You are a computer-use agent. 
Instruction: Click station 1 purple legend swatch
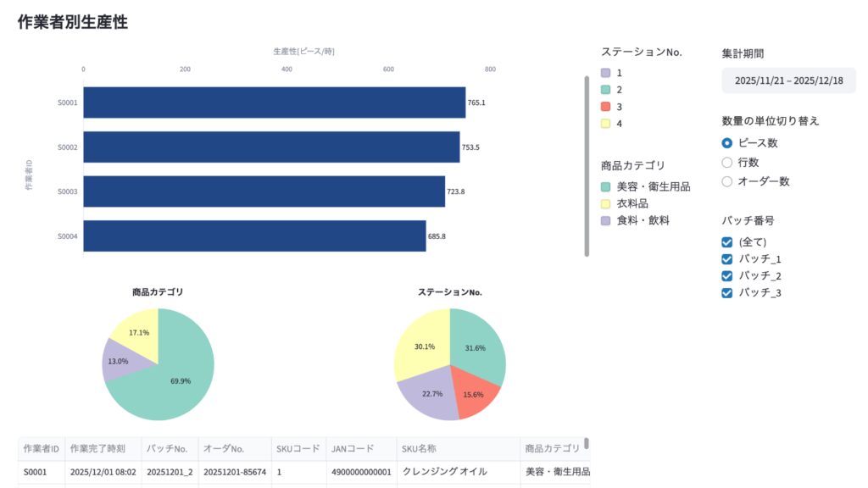(605, 74)
